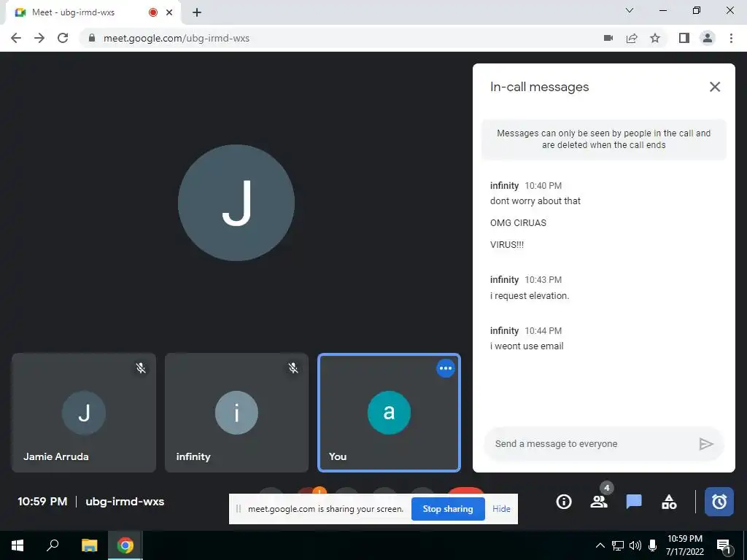Viewport: 747px width, 560px height.
Task: Click microphone in-use tray icon
Action: [x=653, y=545]
